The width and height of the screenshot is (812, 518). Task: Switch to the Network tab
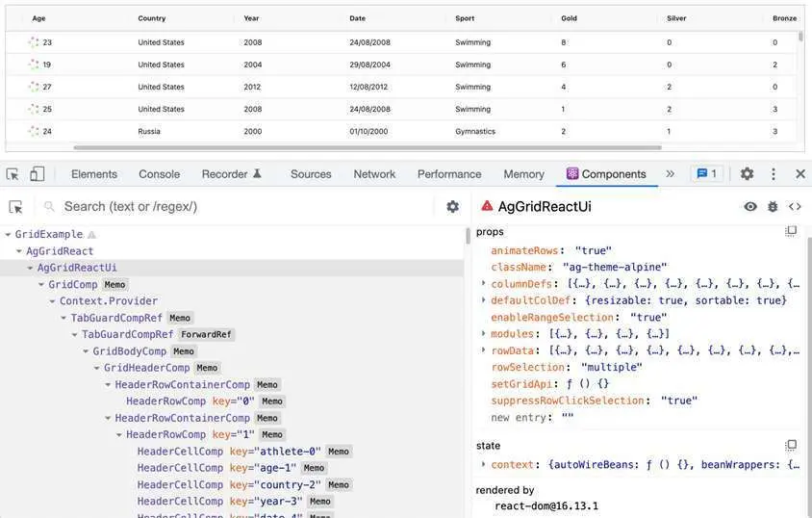374,174
